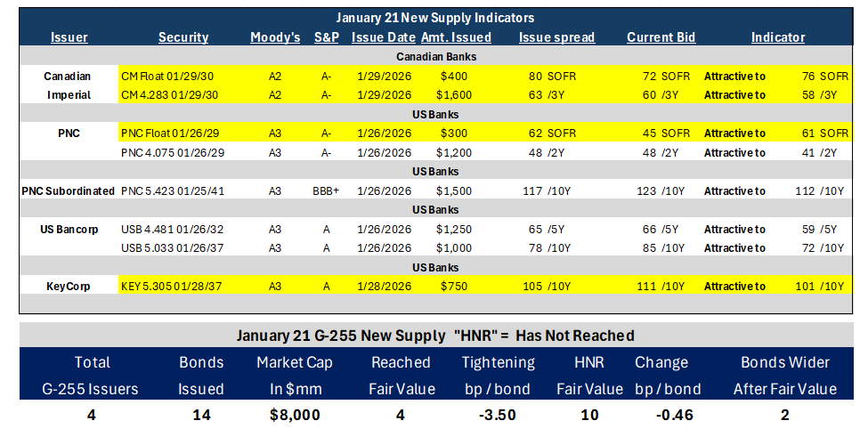
Task: Click the Current Bid column header
Action: (x=661, y=37)
